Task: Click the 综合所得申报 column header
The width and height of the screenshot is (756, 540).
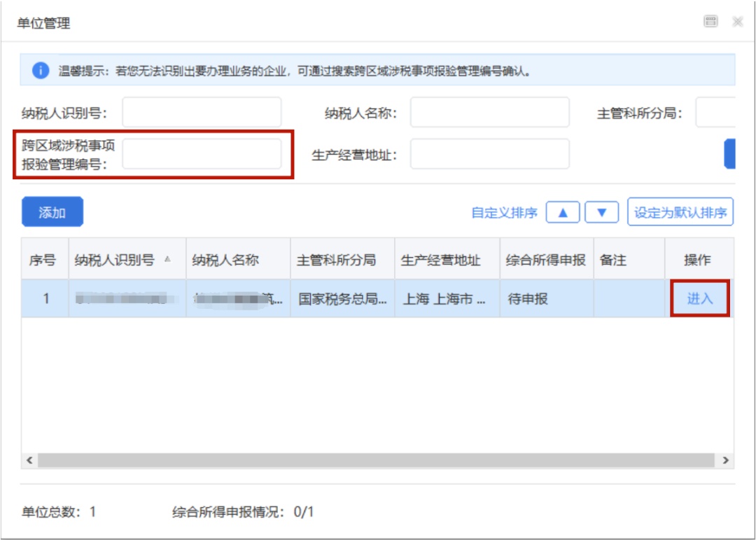Action: (x=546, y=259)
